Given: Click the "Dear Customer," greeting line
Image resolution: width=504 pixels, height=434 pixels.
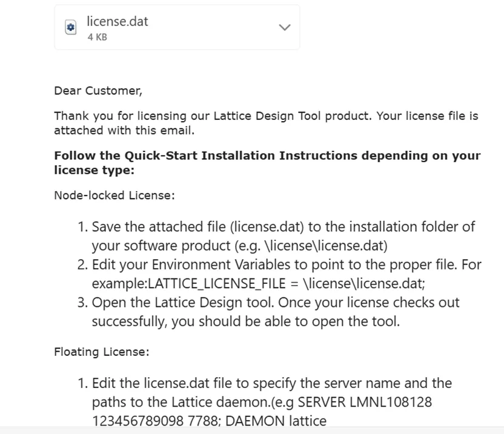Looking at the screenshot, I should 98,91.
